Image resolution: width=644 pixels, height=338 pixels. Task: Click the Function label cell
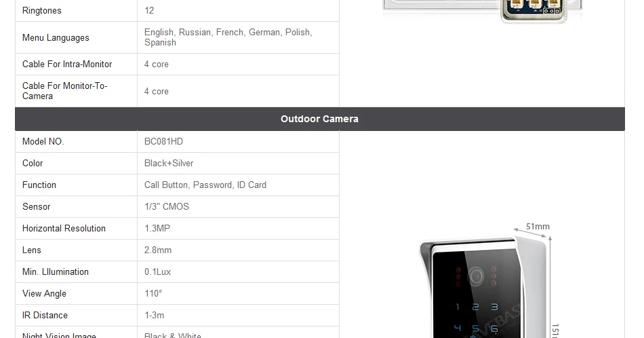click(x=39, y=185)
